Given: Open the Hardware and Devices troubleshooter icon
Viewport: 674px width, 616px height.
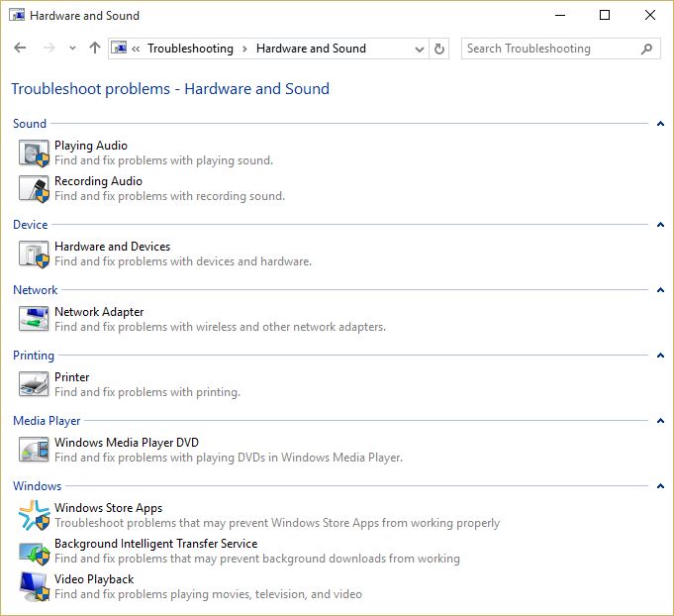Looking at the screenshot, I should click(x=34, y=255).
